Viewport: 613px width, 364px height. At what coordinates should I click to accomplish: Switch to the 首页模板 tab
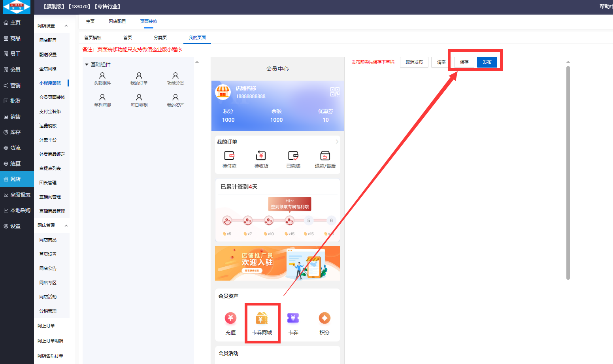coord(93,38)
